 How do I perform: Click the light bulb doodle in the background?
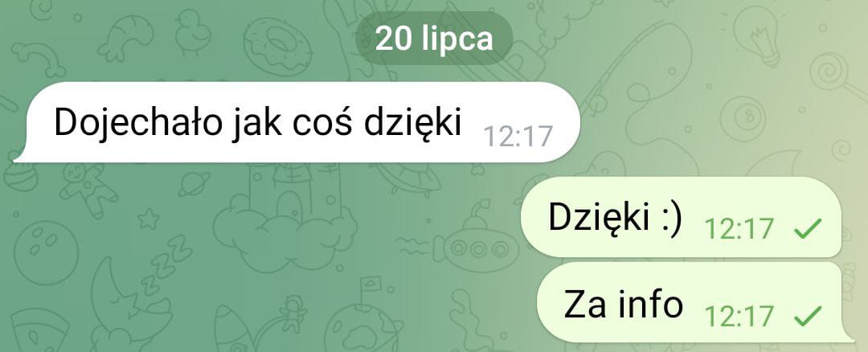point(760,35)
